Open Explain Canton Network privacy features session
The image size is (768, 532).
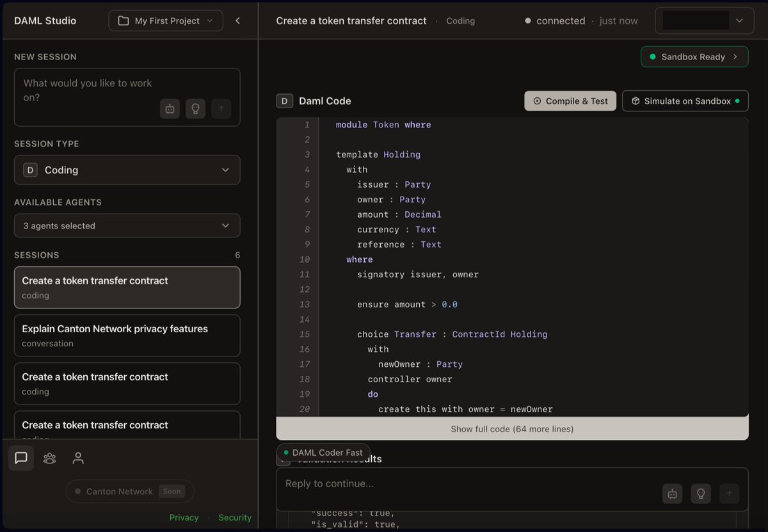point(127,335)
